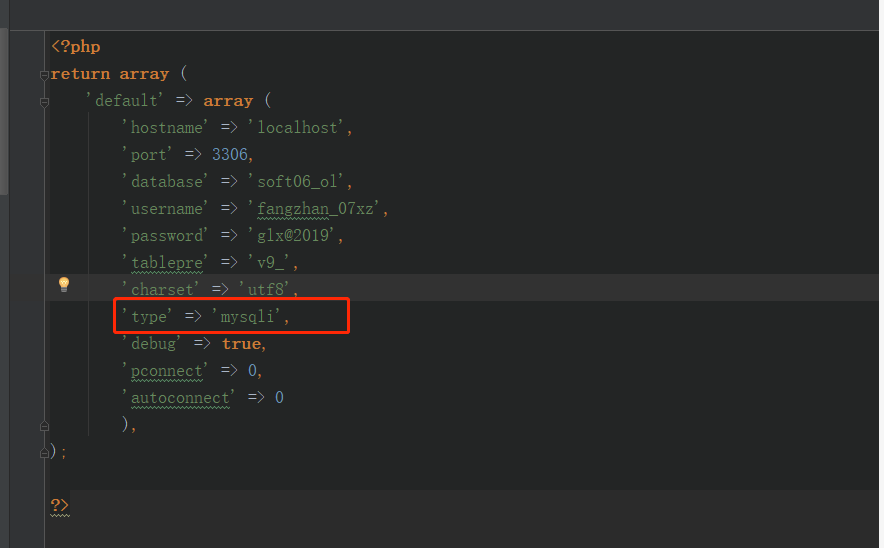Click the 'mysqli' type value

[x=247, y=317]
